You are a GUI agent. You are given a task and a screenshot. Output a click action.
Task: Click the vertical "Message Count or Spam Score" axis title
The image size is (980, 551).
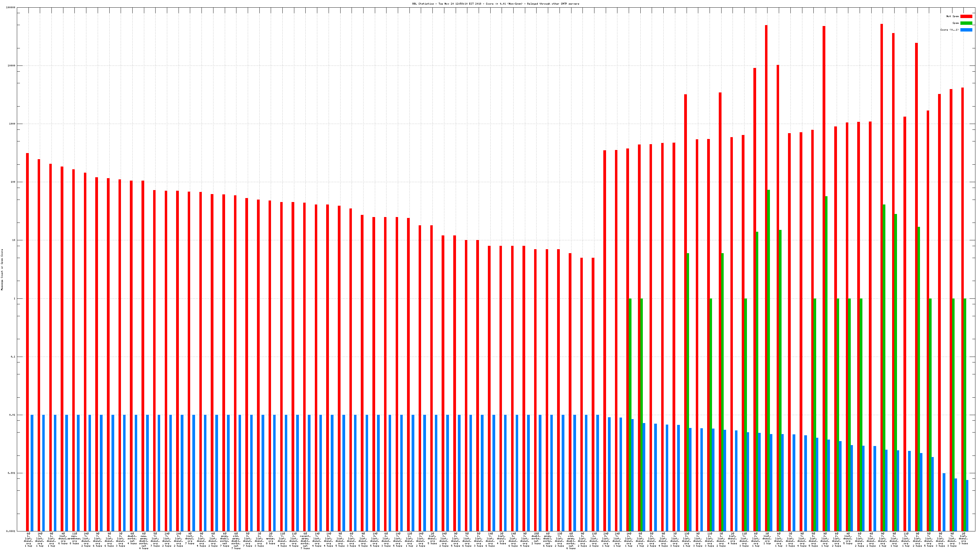click(2, 270)
